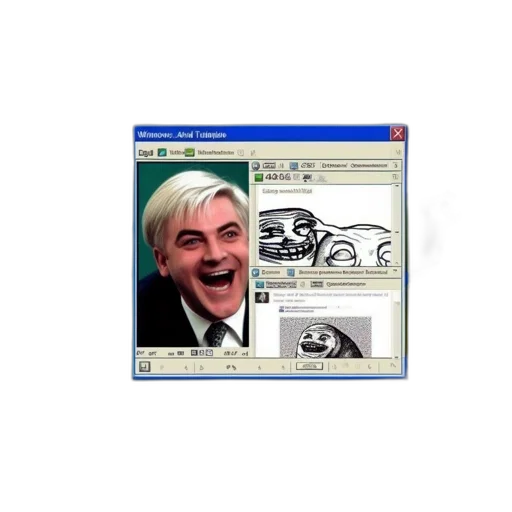Toggle the first small box icon below the portrait photo

[x=194, y=353]
